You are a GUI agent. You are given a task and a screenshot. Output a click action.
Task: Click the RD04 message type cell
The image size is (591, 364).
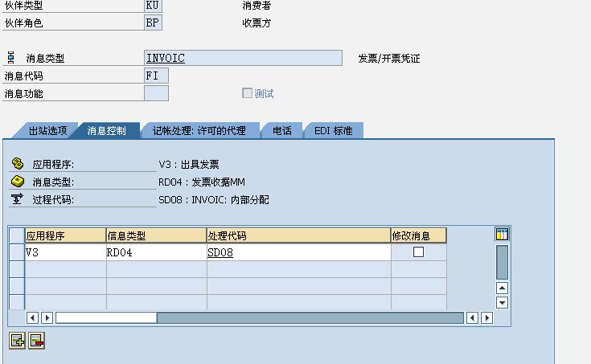click(x=157, y=252)
